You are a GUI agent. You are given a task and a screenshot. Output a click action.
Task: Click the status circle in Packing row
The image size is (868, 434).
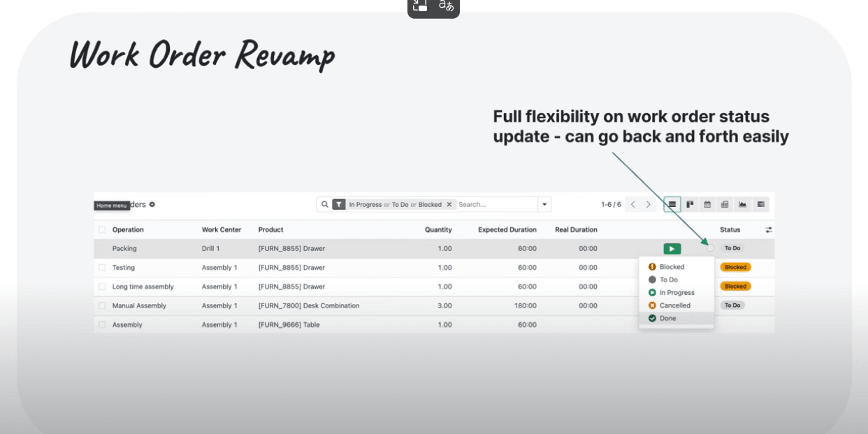(x=710, y=248)
